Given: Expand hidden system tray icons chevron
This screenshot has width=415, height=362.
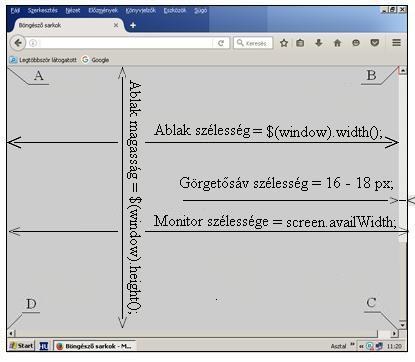Looking at the screenshot, I should pyautogui.click(x=361, y=346).
